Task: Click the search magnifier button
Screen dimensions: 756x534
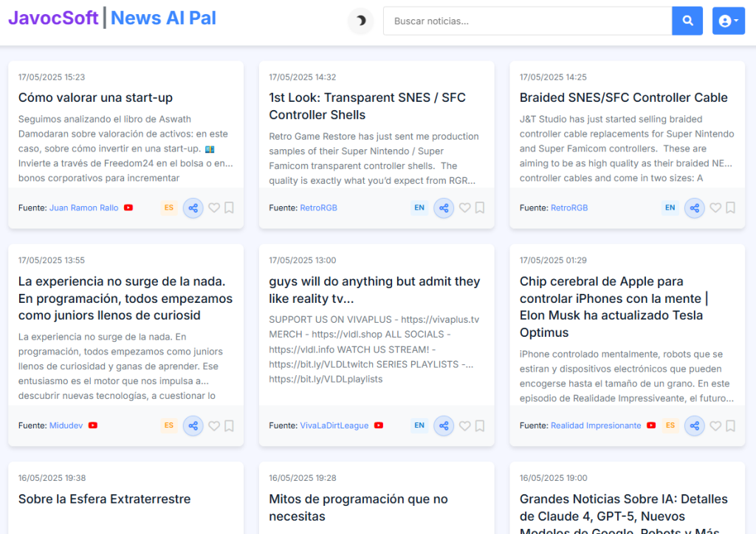Action: 687,21
